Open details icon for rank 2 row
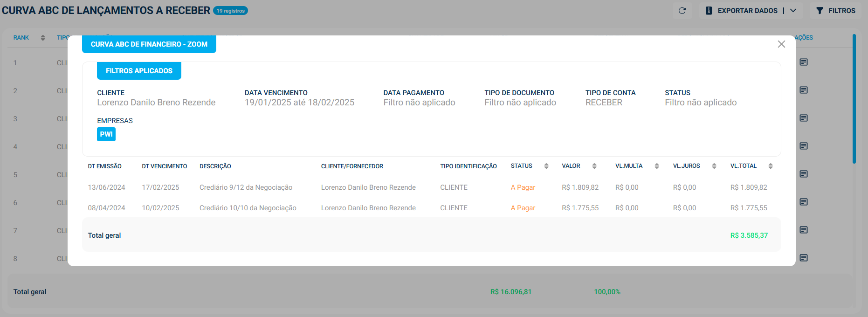Image resolution: width=868 pixels, height=317 pixels. (804, 90)
